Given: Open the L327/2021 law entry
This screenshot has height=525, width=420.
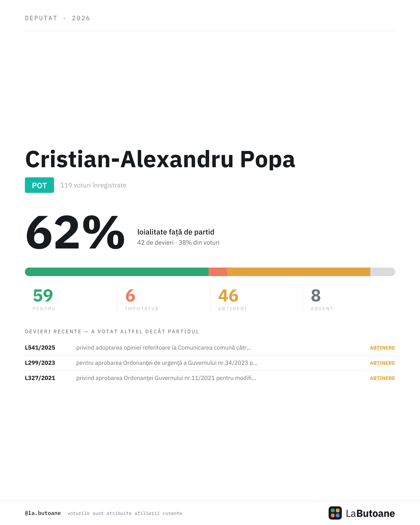Looking at the screenshot, I should [210, 378].
